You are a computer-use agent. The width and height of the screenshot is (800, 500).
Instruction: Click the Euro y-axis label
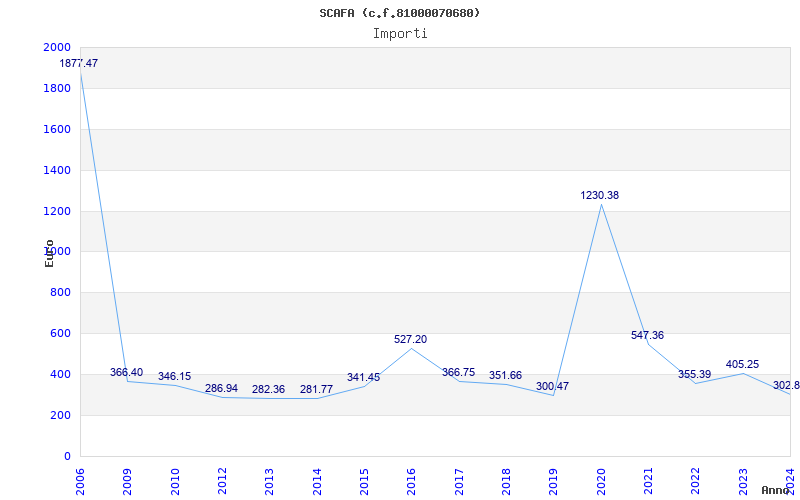coord(49,254)
